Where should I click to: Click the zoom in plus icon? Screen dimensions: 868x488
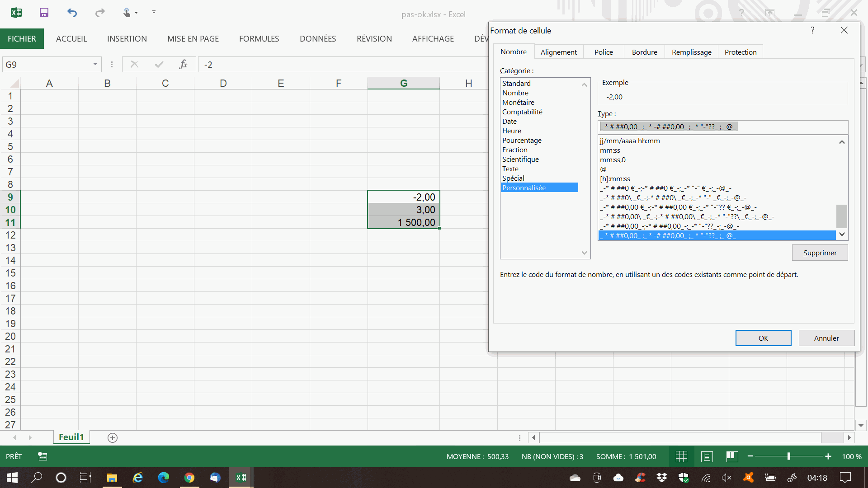(x=828, y=456)
